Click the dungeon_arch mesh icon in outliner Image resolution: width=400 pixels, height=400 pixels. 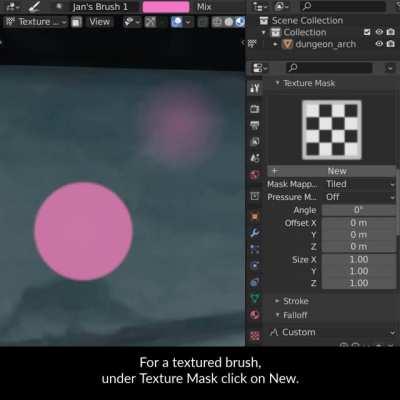coord(287,44)
